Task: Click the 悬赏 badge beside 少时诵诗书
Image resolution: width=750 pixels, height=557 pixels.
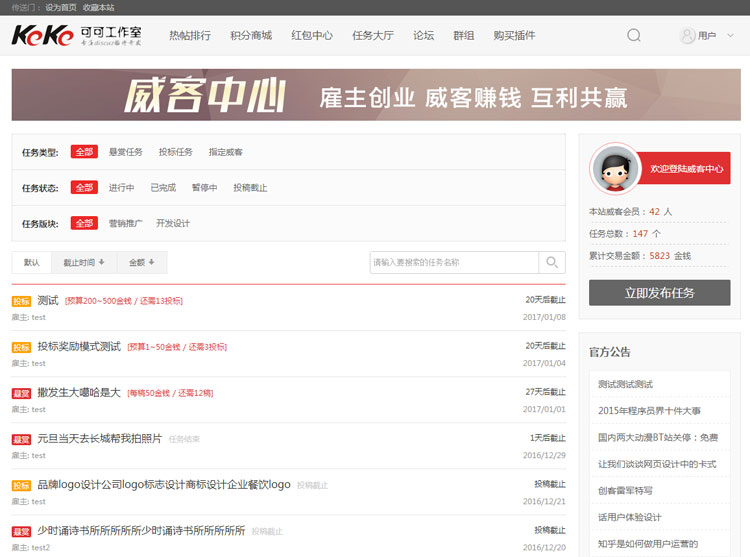Action: pyautogui.click(x=21, y=531)
